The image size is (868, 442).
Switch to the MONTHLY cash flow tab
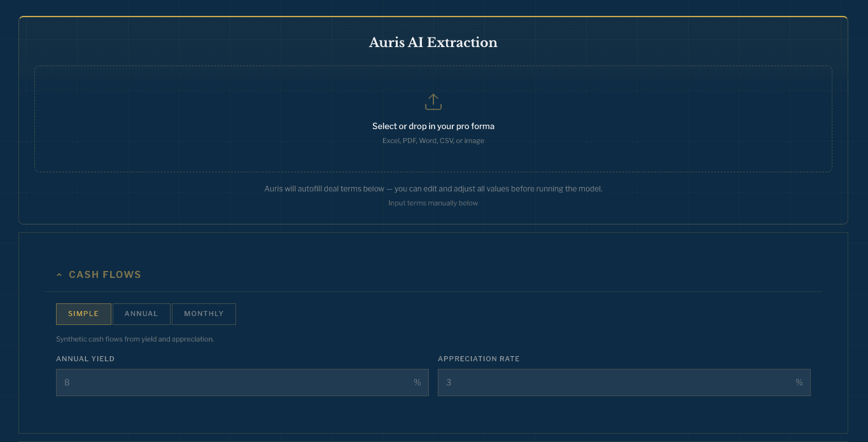[x=204, y=314]
